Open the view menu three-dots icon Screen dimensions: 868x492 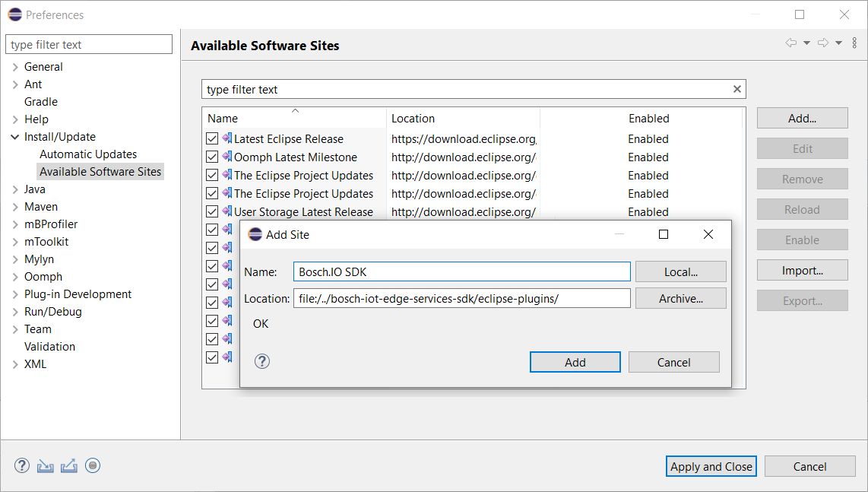(x=854, y=43)
